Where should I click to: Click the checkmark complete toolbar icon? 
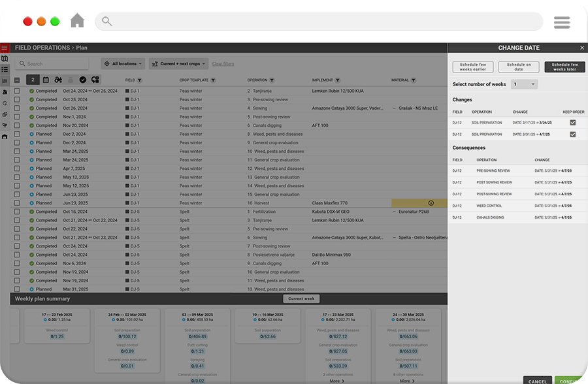pyautogui.click(x=83, y=80)
